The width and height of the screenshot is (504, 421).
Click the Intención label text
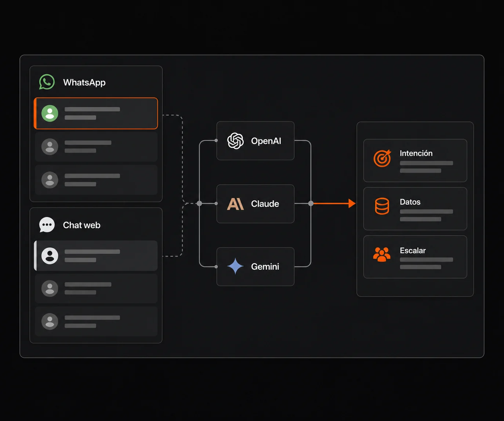click(416, 153)
